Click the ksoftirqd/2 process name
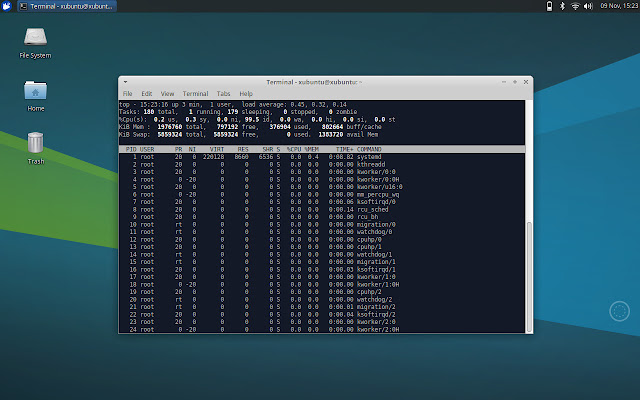Image resolution: width=640 pixels, height=400 pixels. 376,315
